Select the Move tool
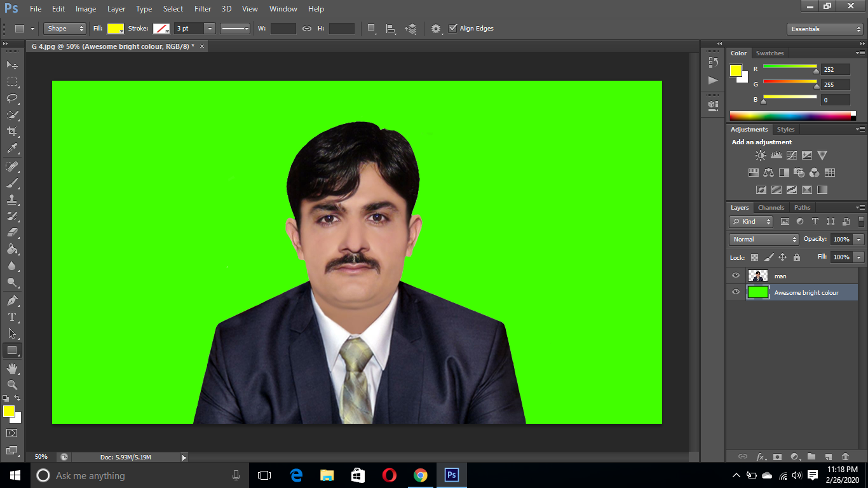868x488 pixels. (x=11, y=65)
